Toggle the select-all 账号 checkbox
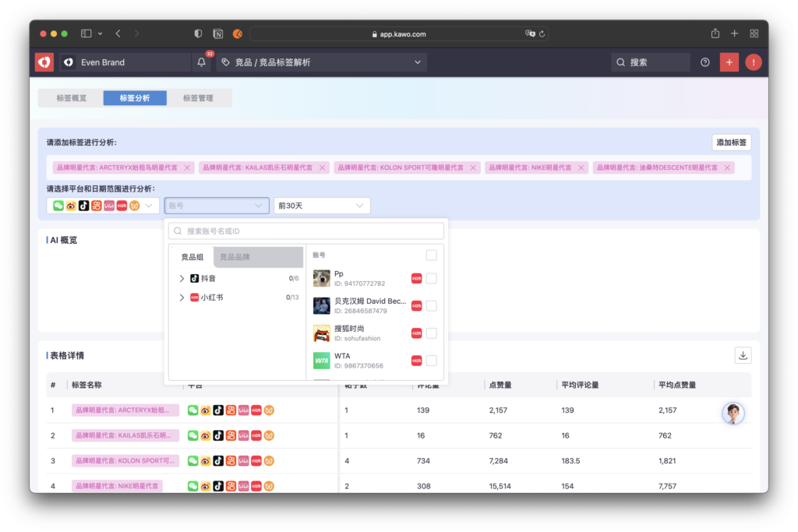 [x=431, y=255]
